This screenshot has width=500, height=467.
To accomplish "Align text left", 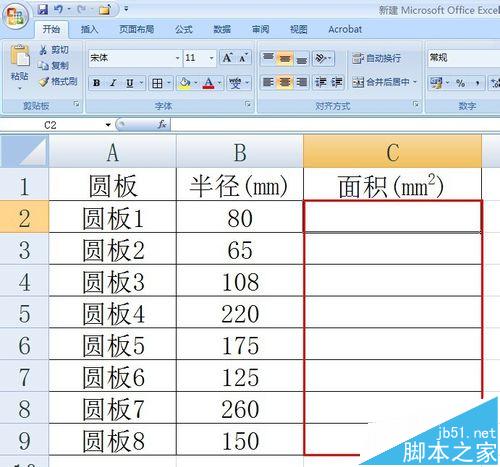I will click(268, 82).
